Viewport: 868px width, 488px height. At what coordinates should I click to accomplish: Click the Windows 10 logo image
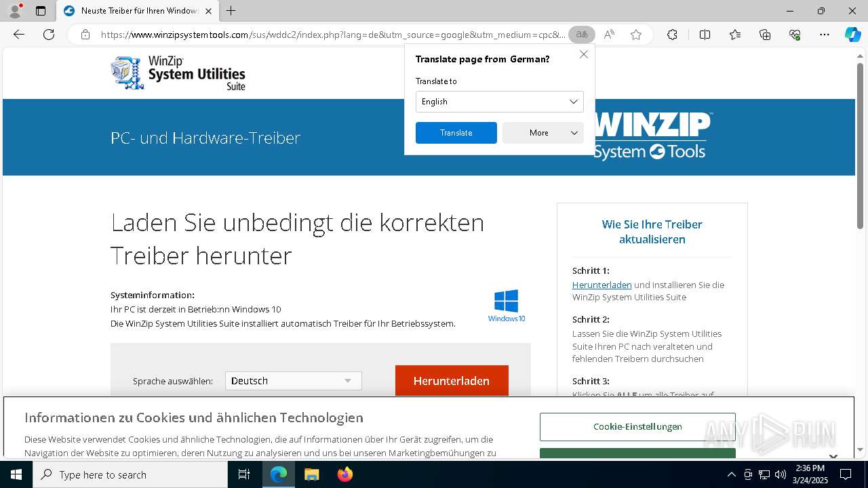(x=507, y=306)
